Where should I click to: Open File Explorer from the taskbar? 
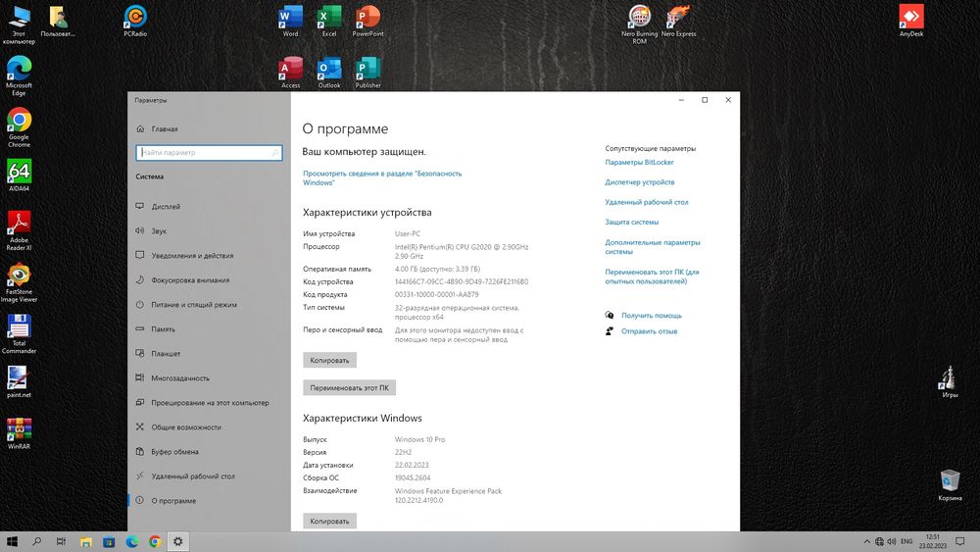tap(85, 541)
